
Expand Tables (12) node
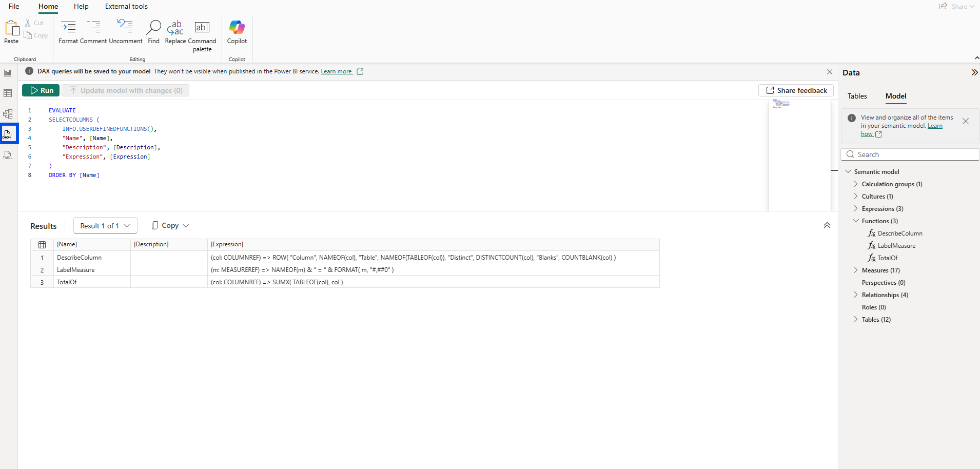pyautogui.click(x=856, y=320)
